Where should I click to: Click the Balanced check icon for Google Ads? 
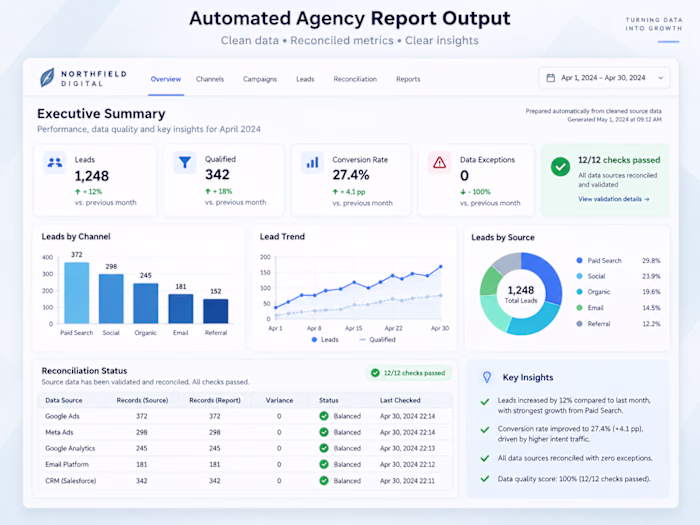point(324,416)
